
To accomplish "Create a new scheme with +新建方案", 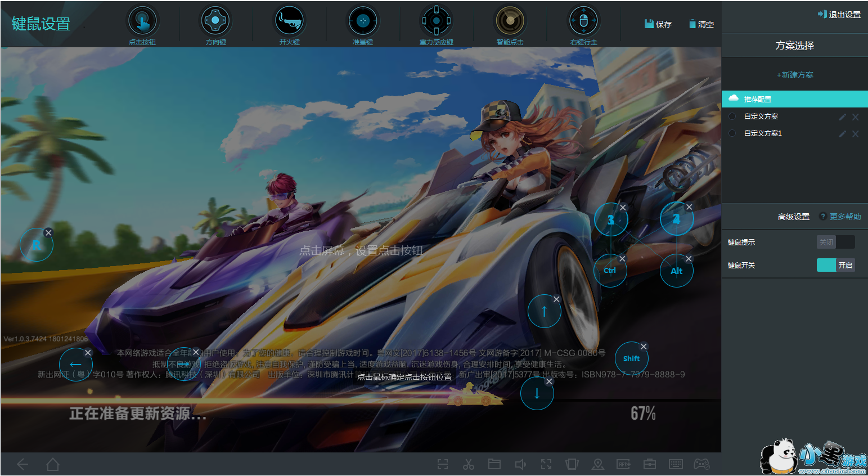I will [x=795, y=75].
